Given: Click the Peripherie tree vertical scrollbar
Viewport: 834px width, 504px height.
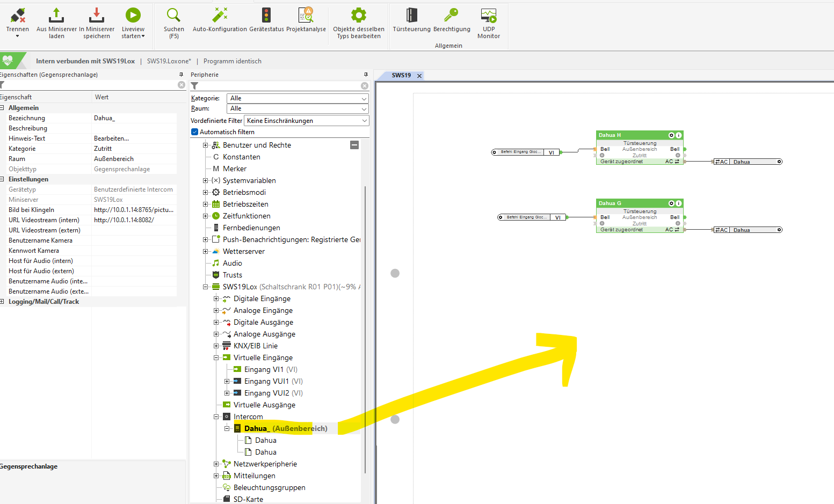Looking at the screenshot, I should (365, 329).
